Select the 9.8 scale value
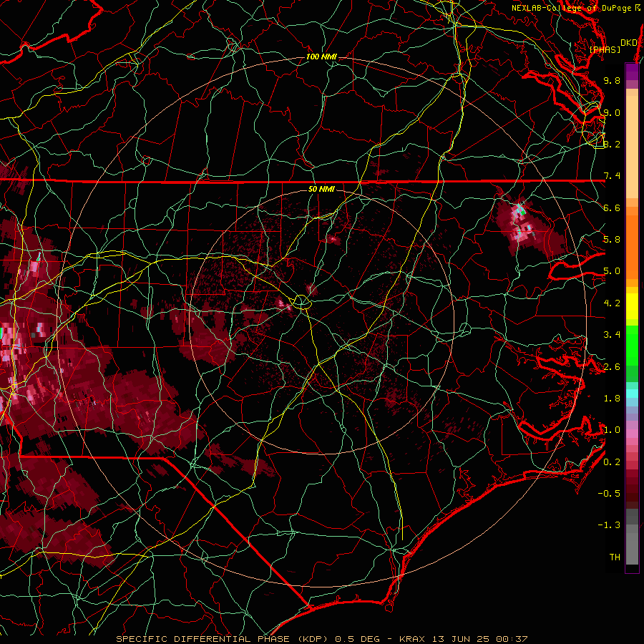This screenshot has height=644, width=644. (612, 80)
